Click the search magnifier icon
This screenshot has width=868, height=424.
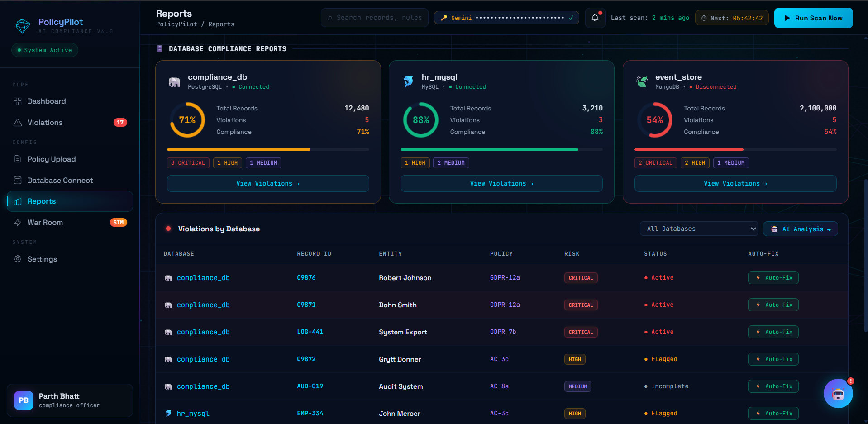coord(330,18)
